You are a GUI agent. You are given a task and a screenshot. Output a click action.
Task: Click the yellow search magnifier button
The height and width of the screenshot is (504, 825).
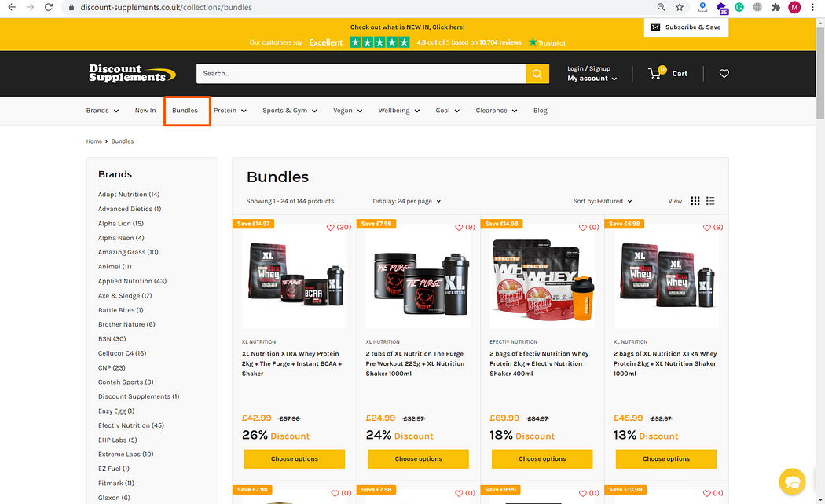point(537,74)
